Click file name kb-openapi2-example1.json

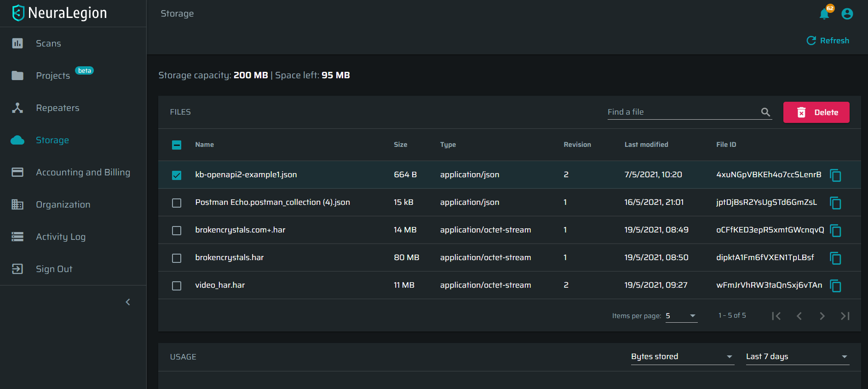(x=246, y=174)
